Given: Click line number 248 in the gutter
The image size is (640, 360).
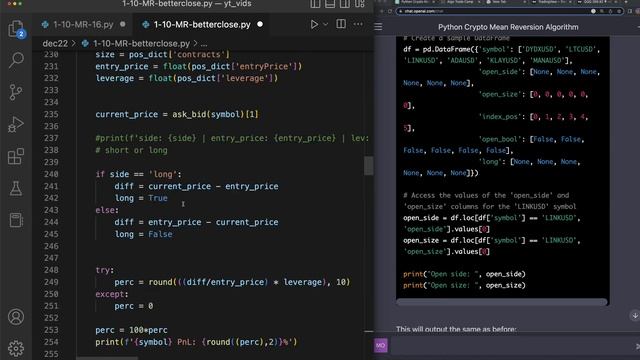Looking at the screenshot, I should [x=51, y=270].
